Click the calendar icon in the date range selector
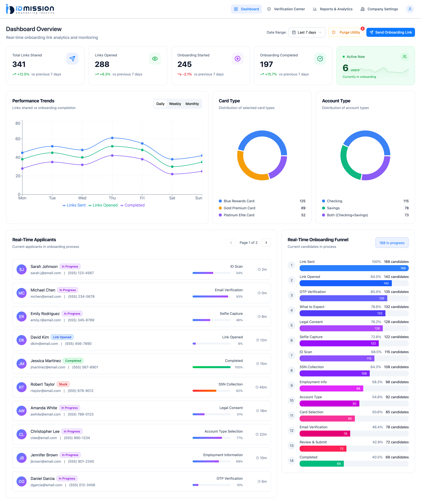The height and width of the screenshot is (504, 421). tap(294, 32)
